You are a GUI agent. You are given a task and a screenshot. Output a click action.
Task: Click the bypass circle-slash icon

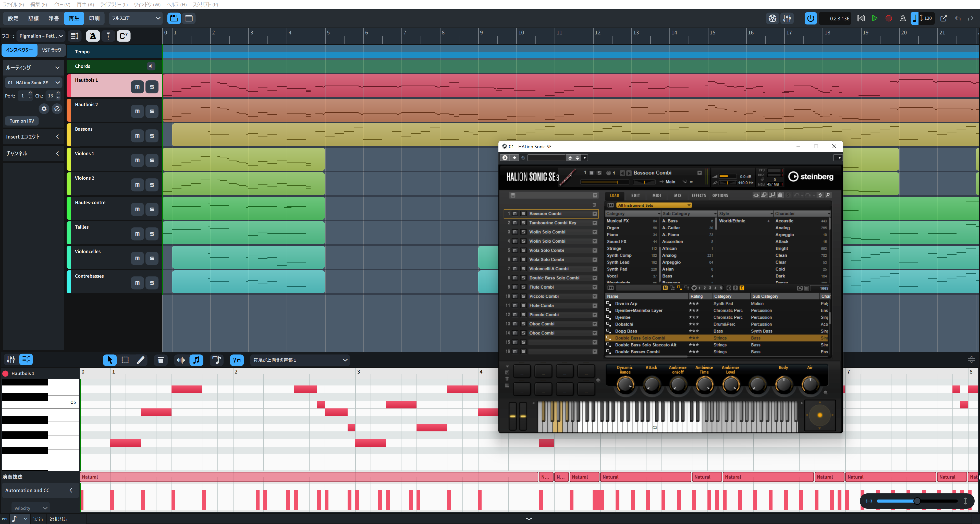pos(57,109)
